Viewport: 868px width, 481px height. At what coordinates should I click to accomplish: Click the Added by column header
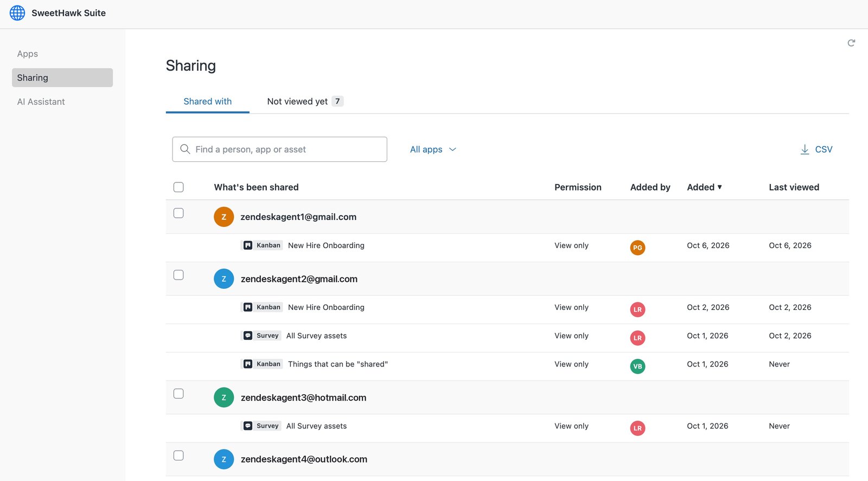click(650, 187)
